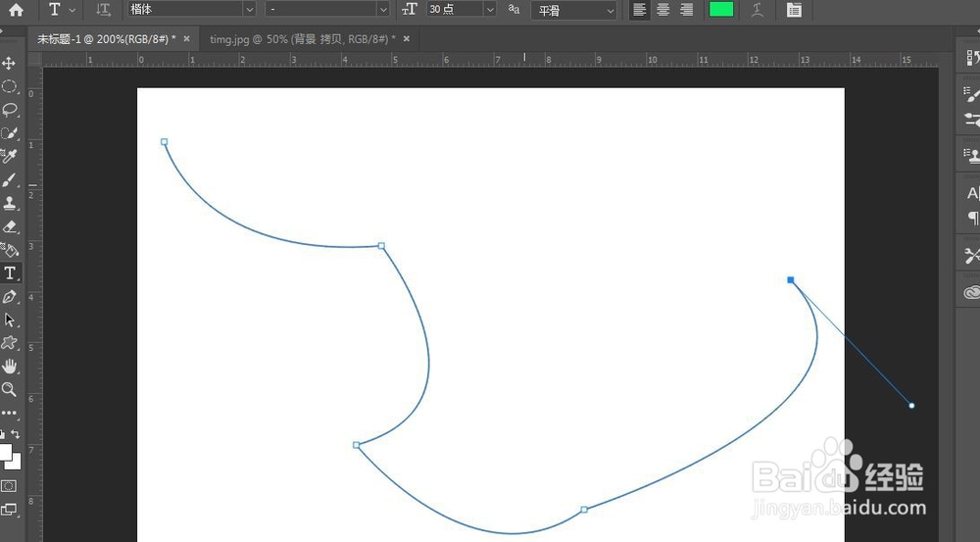Select the Lasso tool
Image resolution: width=980 pixels, height=542 pixels.
click(x=10, y=110)
